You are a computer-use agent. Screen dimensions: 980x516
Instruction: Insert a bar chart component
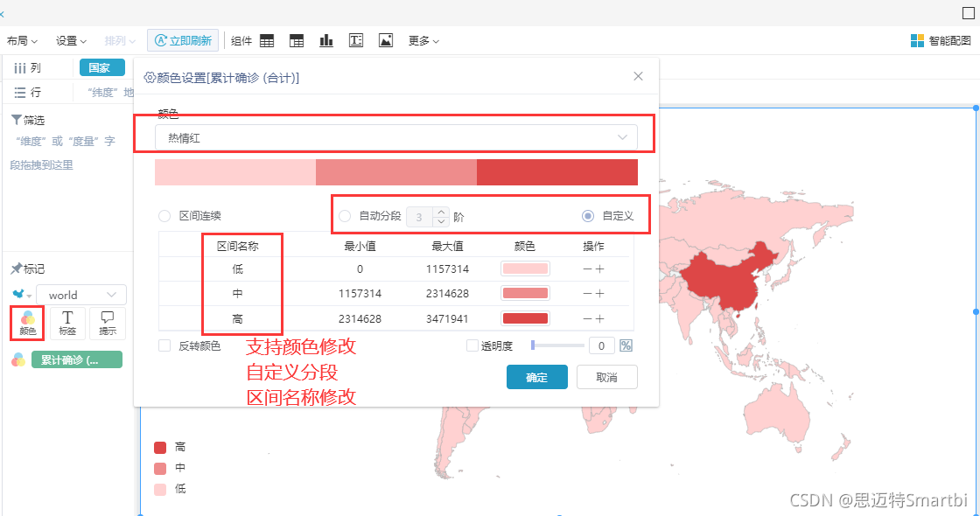pos(326,39)
